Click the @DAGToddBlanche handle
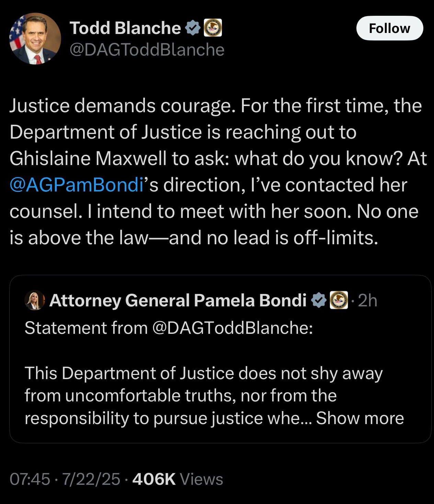Image resolution: width=434 pixels, height=504 pixels. (x=147, y=50)
